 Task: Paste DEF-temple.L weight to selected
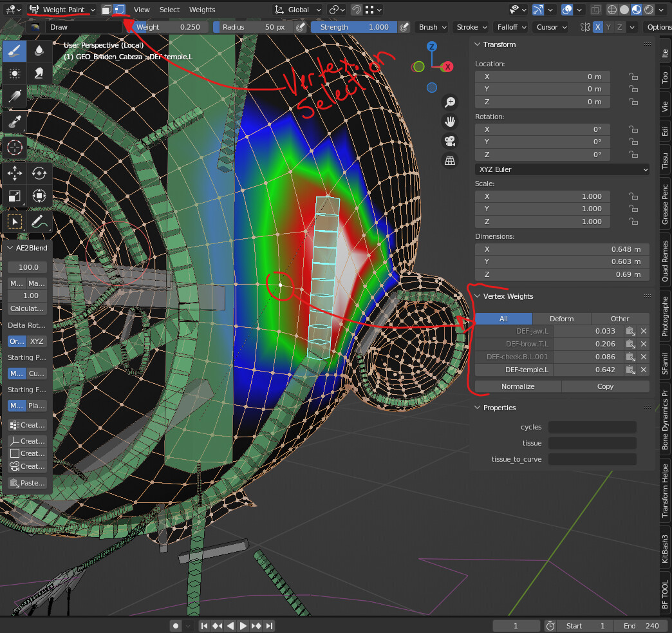click(x=630, y=370)
